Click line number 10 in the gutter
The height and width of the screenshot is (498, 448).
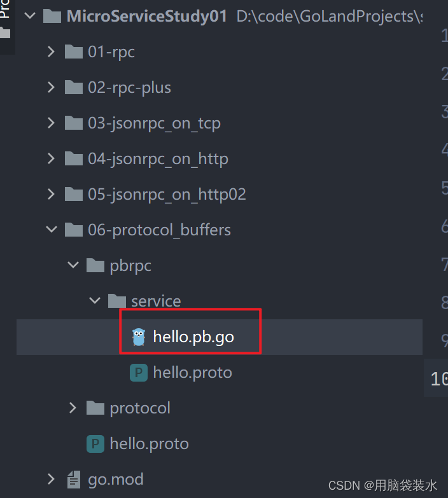439,378
